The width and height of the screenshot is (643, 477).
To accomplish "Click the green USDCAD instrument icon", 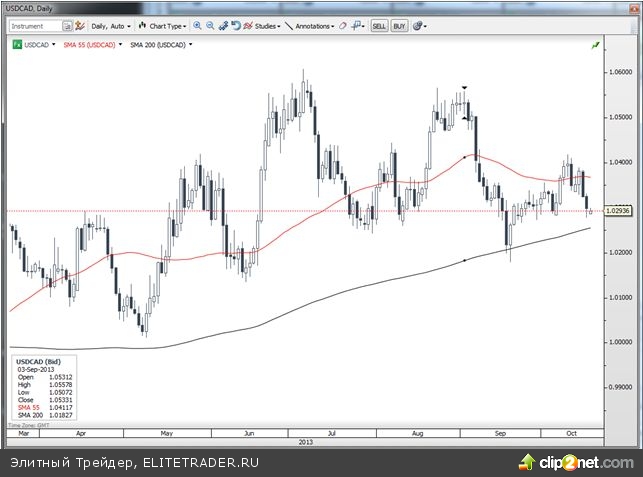I will coord(16,44).
